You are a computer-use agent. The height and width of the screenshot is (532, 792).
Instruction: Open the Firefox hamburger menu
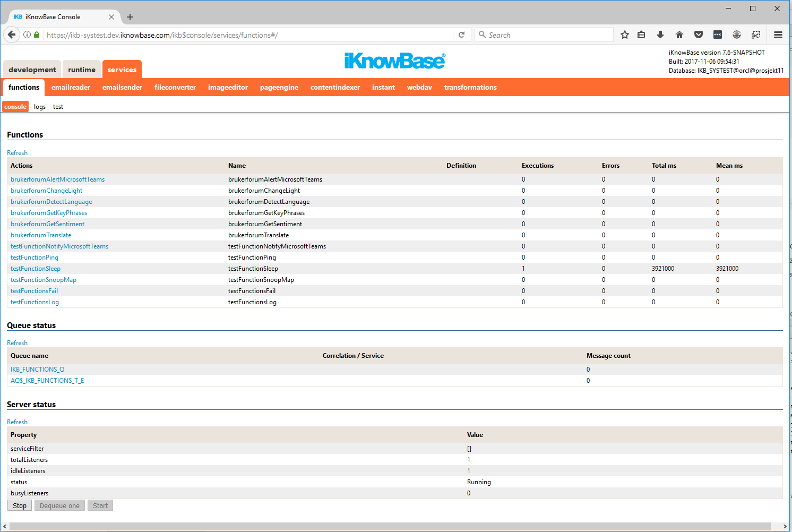[778, 35]
